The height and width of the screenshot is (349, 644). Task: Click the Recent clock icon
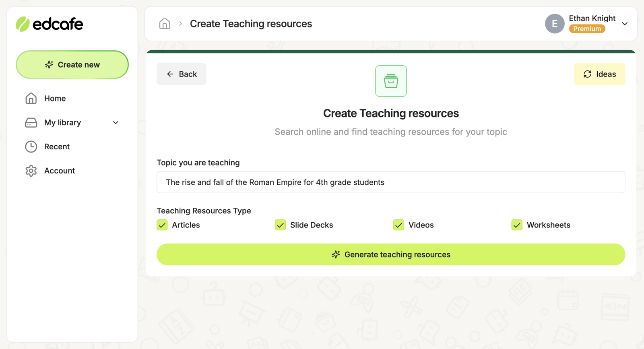coord(31,147)
